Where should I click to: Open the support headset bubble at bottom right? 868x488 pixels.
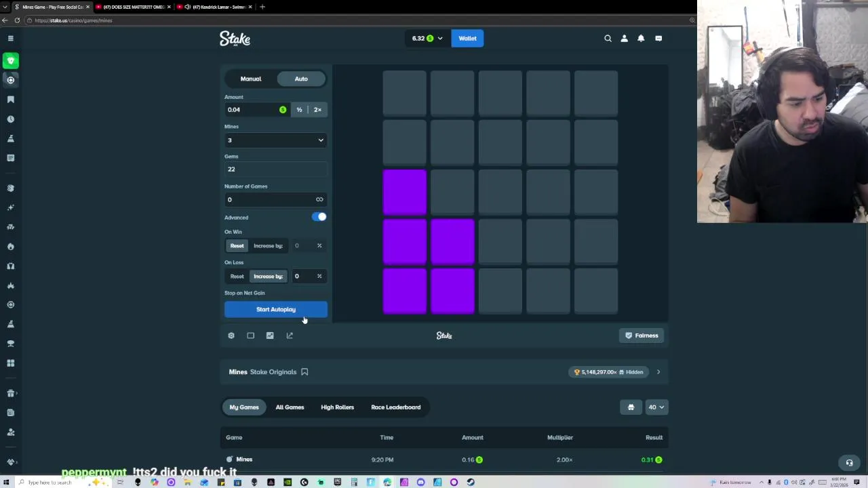[849, 463]
